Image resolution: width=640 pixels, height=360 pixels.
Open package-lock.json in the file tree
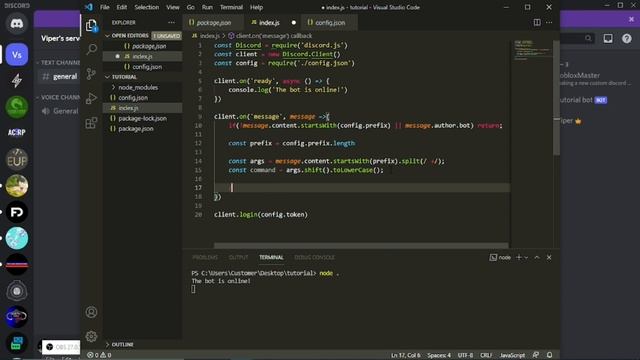(142, 118)
